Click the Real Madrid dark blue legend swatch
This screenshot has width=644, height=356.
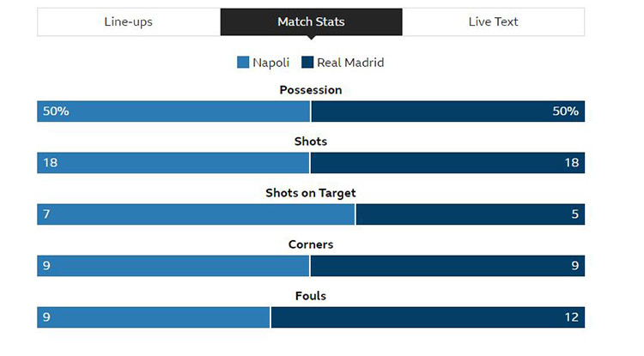point(307,63)
